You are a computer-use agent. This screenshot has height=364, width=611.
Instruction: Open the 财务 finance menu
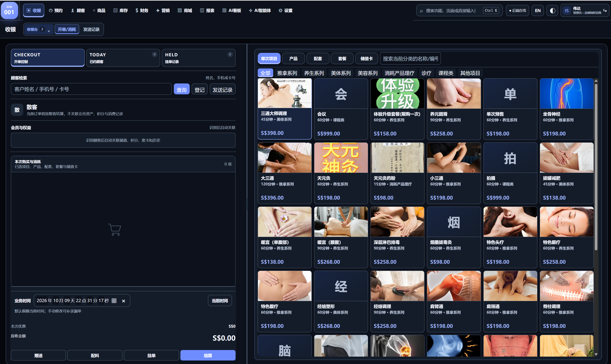142,10
